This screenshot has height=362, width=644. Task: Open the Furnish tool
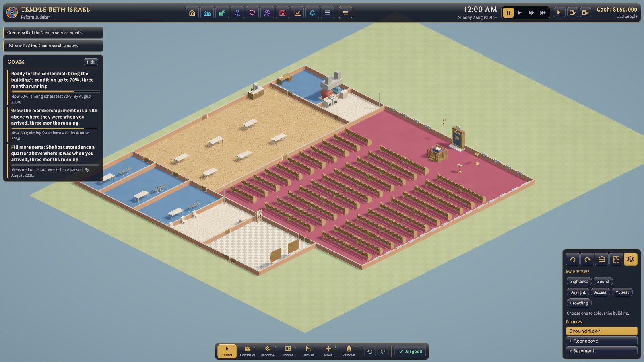pyautogui.click(x=308, y=351)
